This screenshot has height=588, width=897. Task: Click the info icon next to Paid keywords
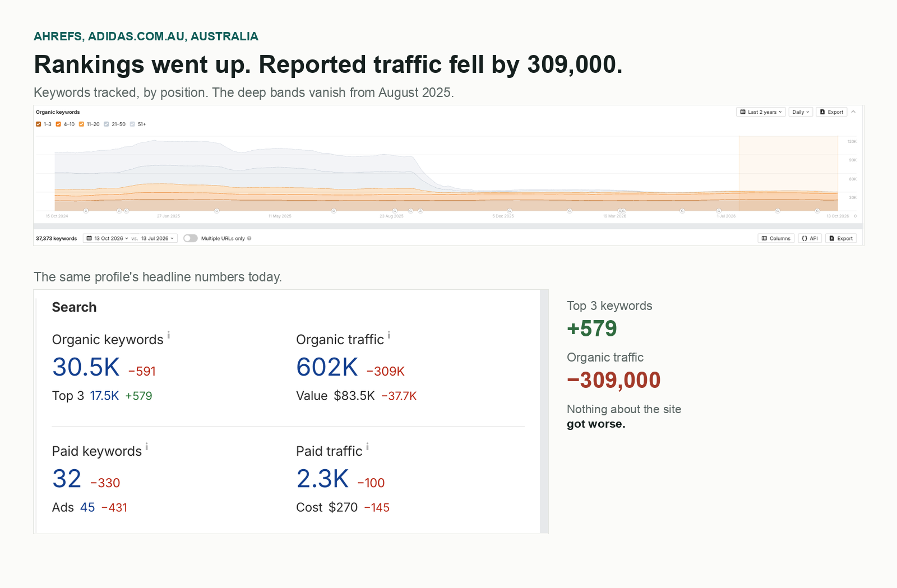(x=147, y=447)
